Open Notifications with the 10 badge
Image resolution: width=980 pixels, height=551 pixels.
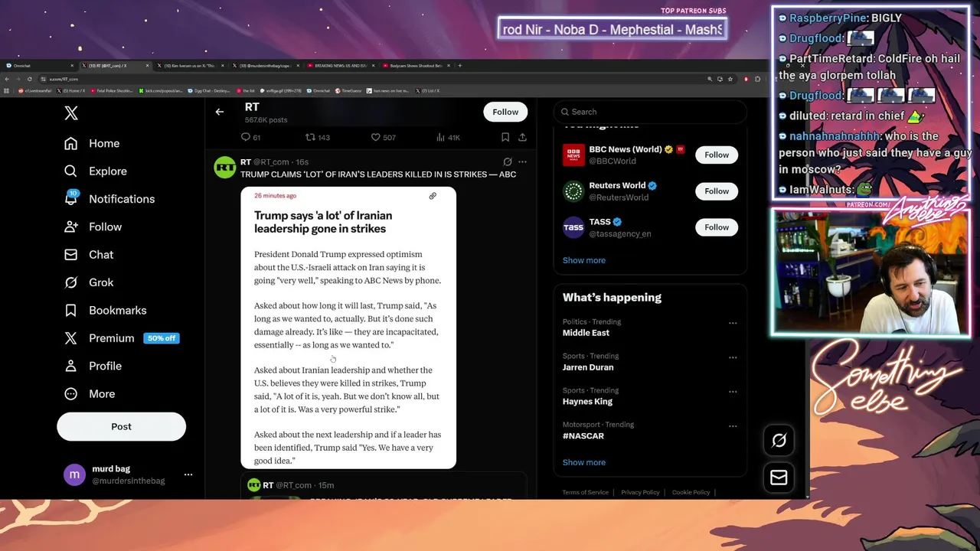109,199
